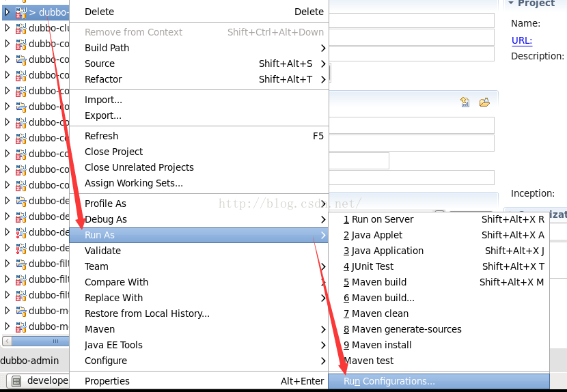Click the open-folder icon in the section header
The height and width of the screenshot is (392, 567).
(x=484, y=102)
